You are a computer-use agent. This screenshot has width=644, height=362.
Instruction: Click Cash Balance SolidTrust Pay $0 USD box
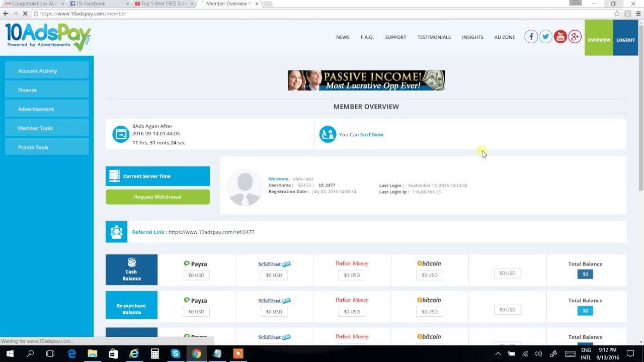(274, 275)
